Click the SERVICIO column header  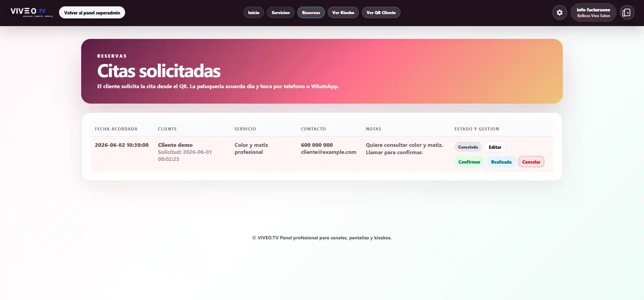245,129
